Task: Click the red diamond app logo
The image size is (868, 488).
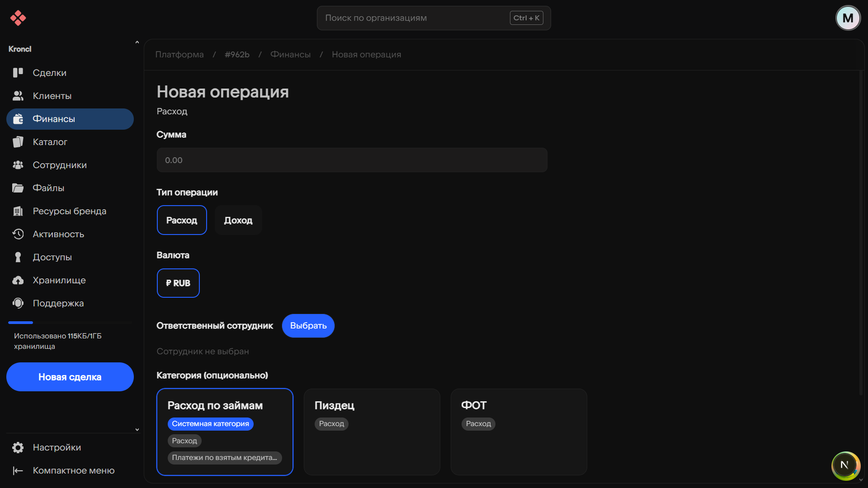Action: point(18,18)
